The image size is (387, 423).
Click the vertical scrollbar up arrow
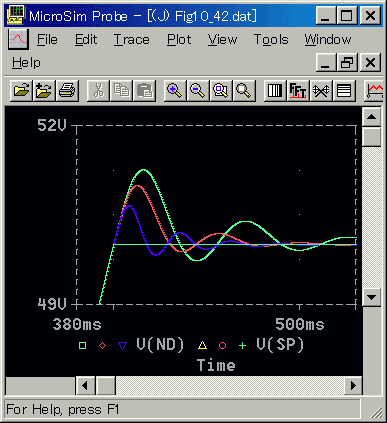click(371, 117)
